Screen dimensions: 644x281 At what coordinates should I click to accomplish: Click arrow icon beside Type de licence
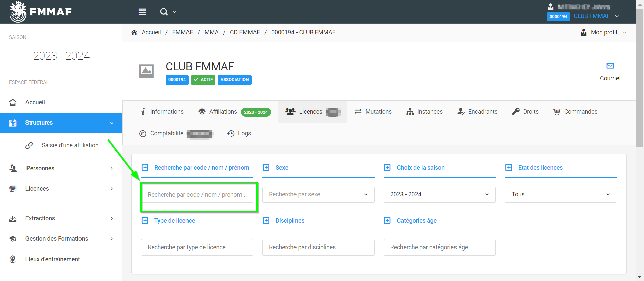click(145, 221)
